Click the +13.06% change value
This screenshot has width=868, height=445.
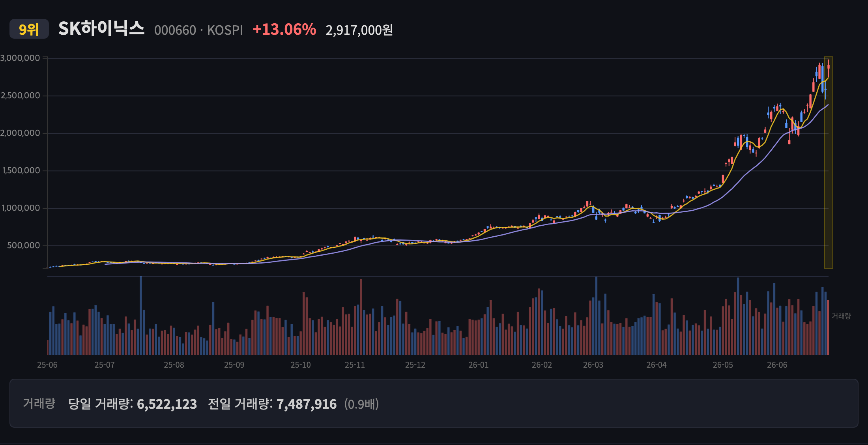tap(284, 30)
